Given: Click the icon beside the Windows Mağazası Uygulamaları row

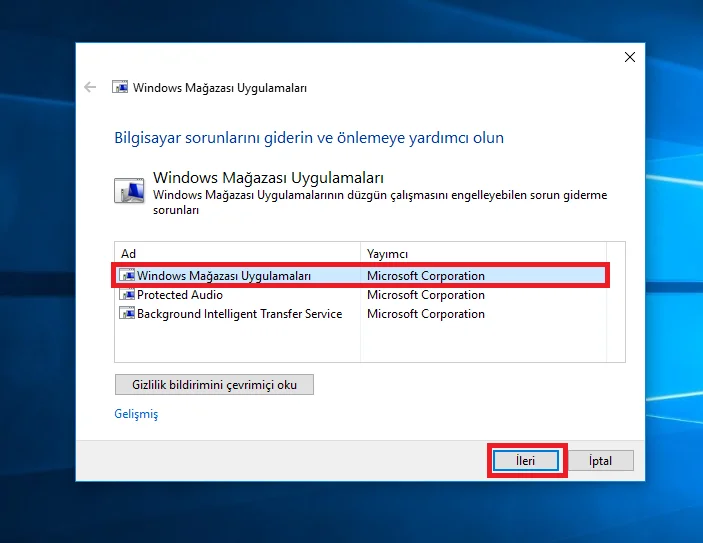Looking at the screenshot, I should click(127, 275).
